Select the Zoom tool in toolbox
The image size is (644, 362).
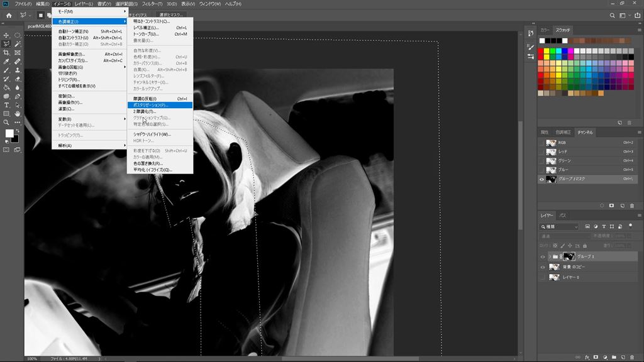(6, 123)
